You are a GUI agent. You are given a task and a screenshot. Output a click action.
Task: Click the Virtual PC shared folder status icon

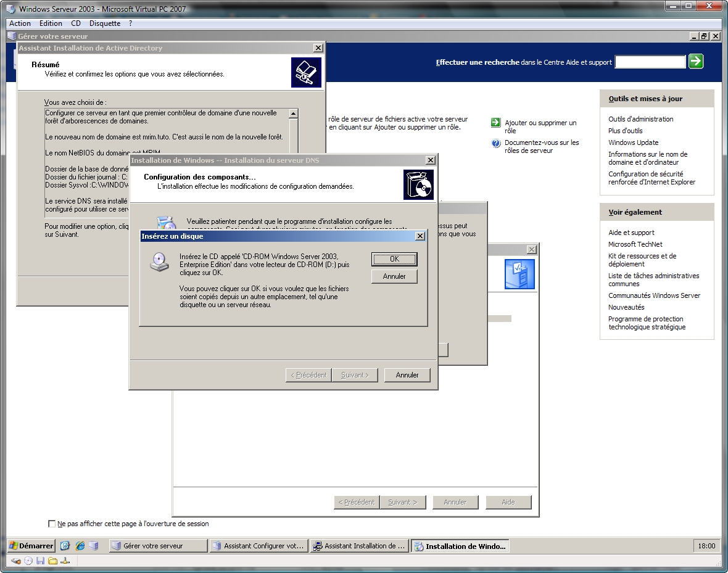point(52,561)
